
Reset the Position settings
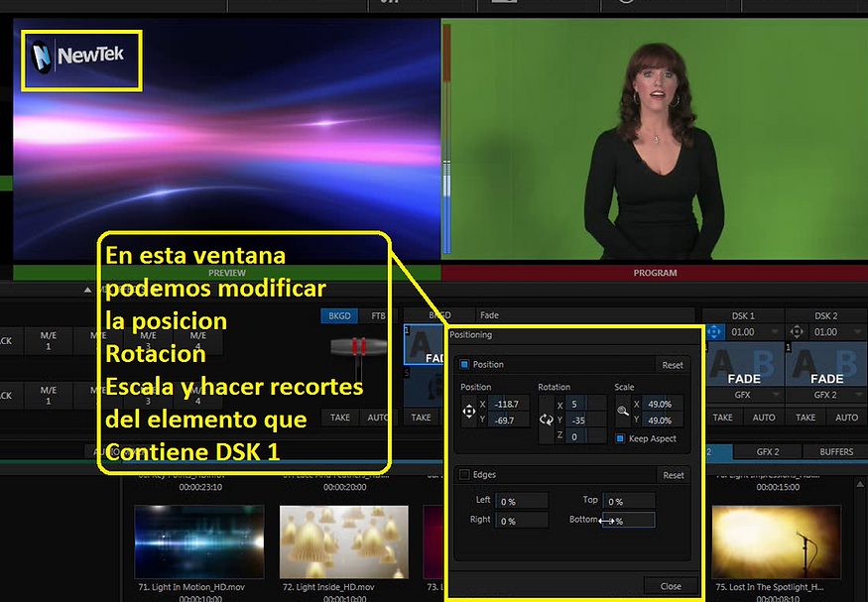(672, 365)
